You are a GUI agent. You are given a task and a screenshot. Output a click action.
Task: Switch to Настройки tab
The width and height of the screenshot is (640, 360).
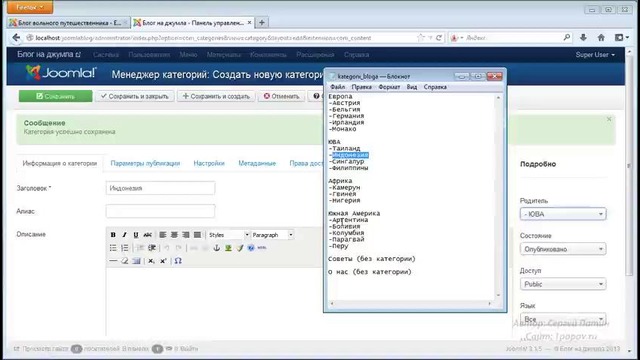[209, 163]
